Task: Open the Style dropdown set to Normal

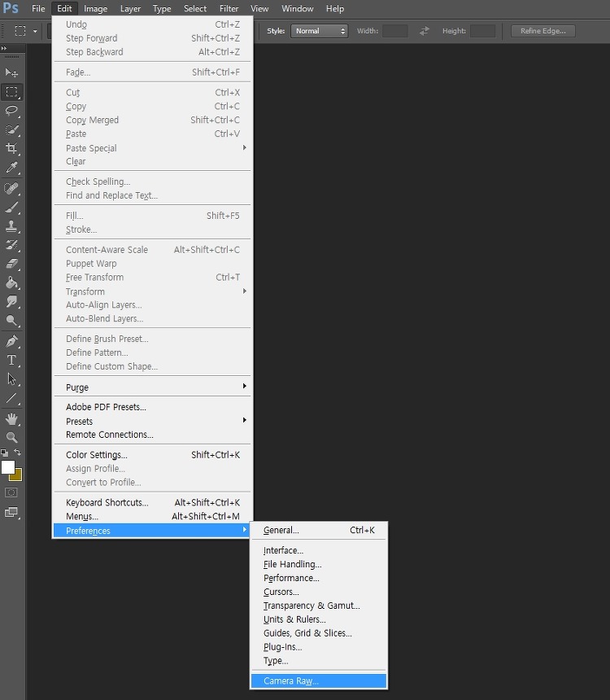Action: coord(319,31)
